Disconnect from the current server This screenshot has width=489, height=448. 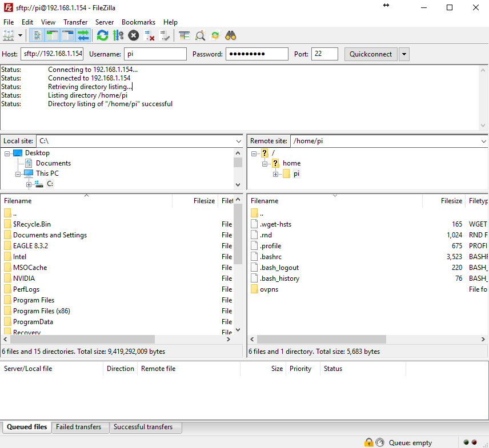pos(149,35)
